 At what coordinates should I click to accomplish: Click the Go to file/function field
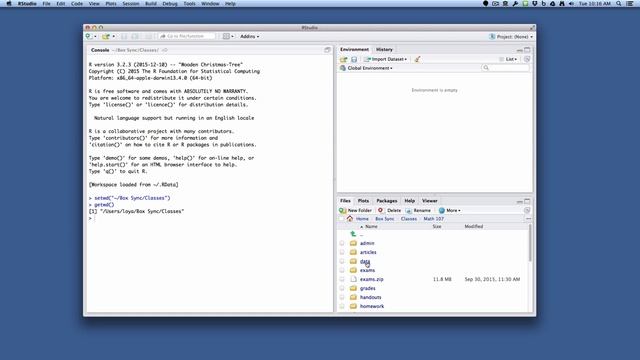pyautogui.click(x=187, y=36)
